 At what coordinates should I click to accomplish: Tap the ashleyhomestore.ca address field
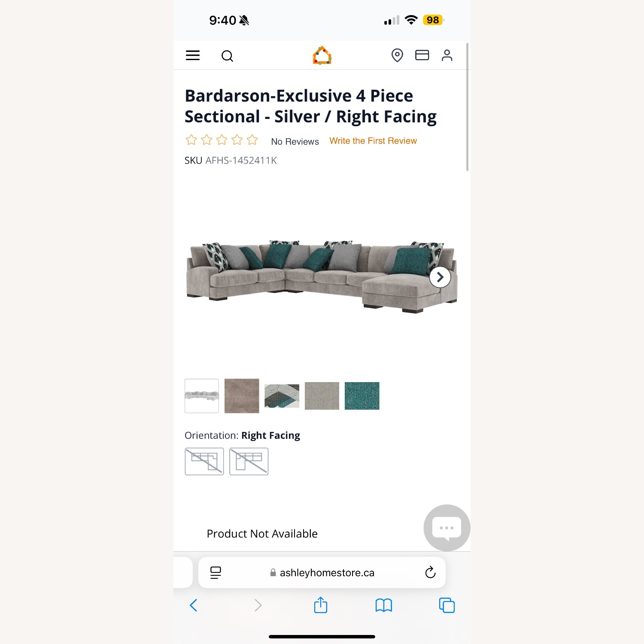(322, 572)
